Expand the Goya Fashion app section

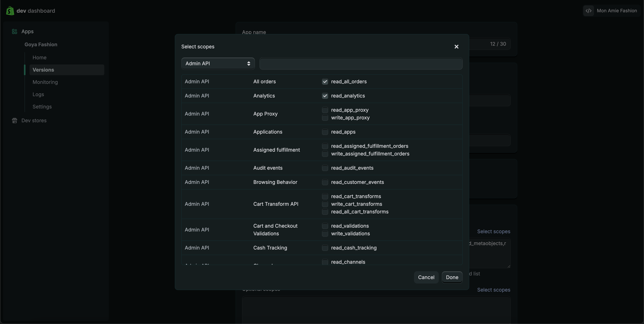41,45
